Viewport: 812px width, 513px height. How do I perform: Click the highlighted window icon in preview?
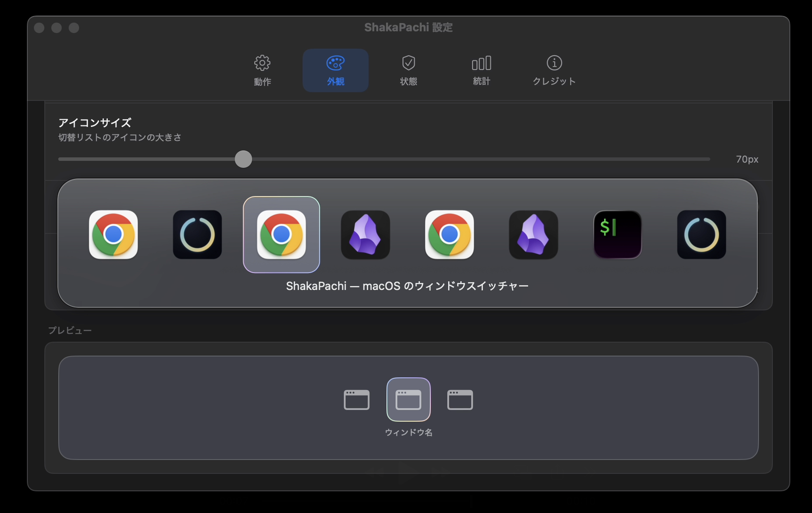[409, 400]
